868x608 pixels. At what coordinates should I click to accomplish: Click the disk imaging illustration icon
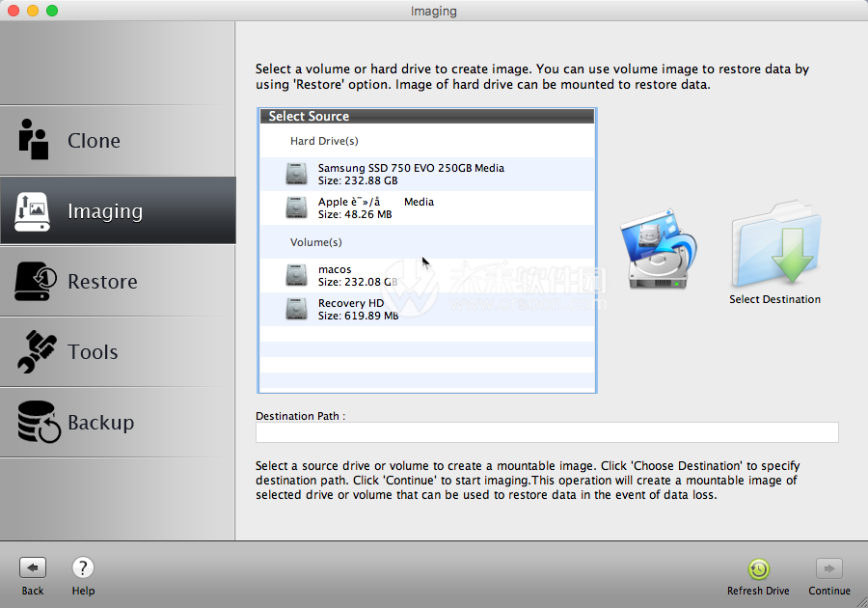tap(658, 249)
